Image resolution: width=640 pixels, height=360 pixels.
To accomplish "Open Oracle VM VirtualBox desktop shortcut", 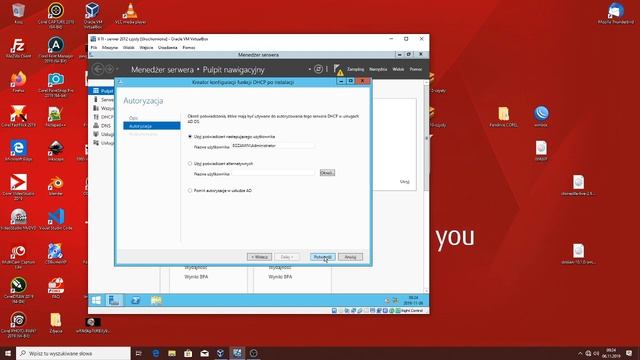I will [x=93, y=15].
